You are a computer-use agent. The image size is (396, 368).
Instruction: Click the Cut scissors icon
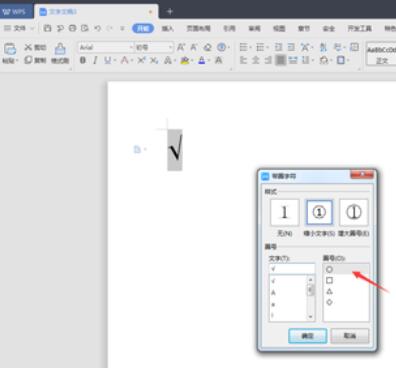28,47
